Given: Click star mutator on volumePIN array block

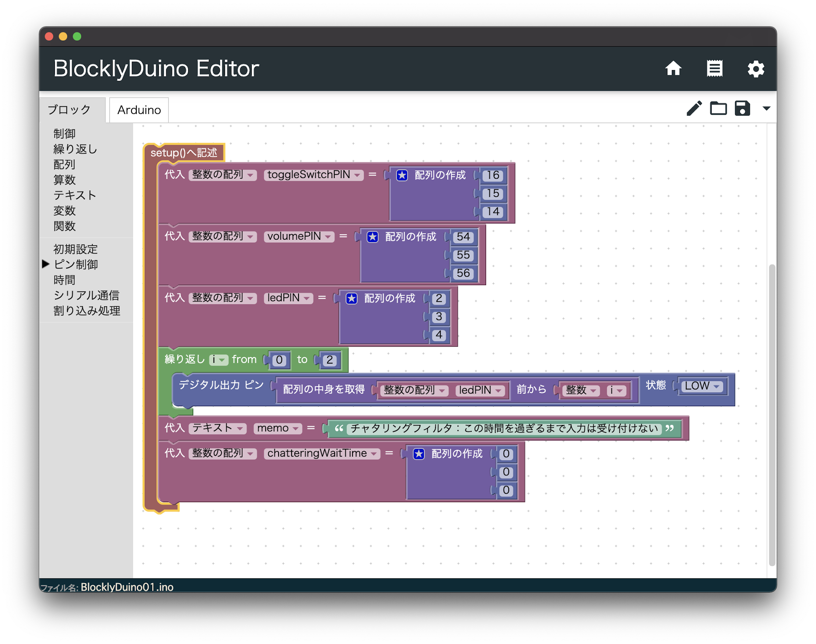Looking at the screenshot, I should click(372, 237).
